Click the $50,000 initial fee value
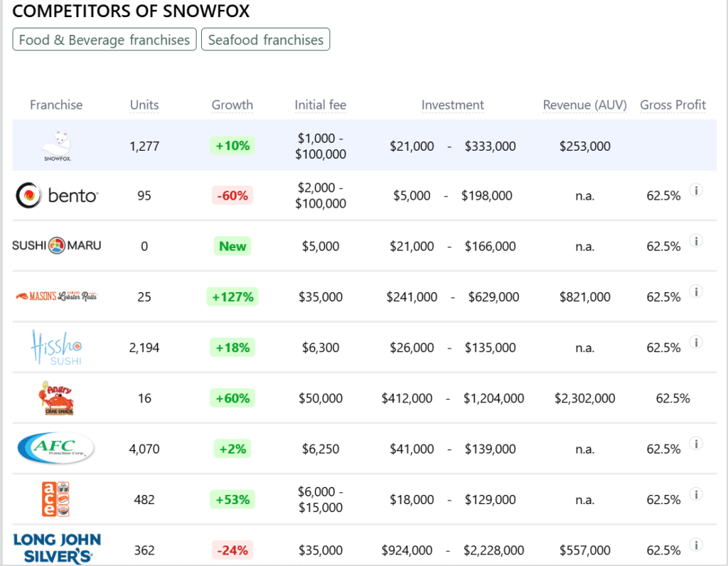728x566 pixels. 321,398
